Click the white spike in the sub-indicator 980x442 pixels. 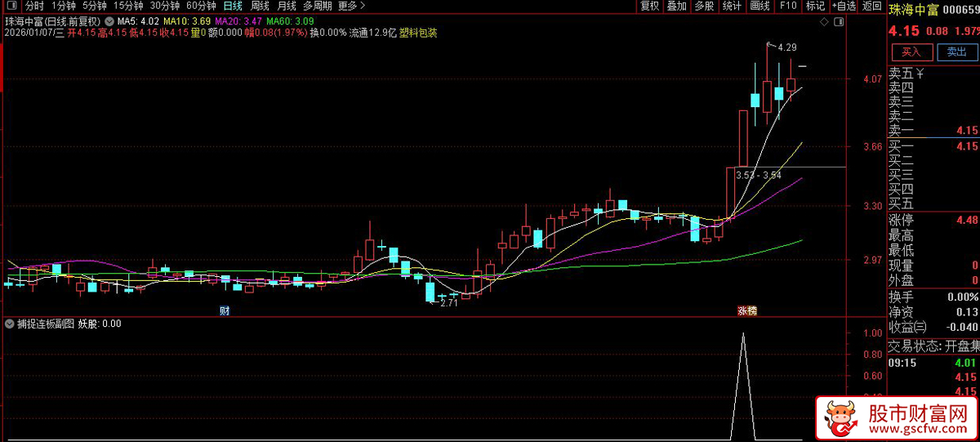click(x=743, y=386)
